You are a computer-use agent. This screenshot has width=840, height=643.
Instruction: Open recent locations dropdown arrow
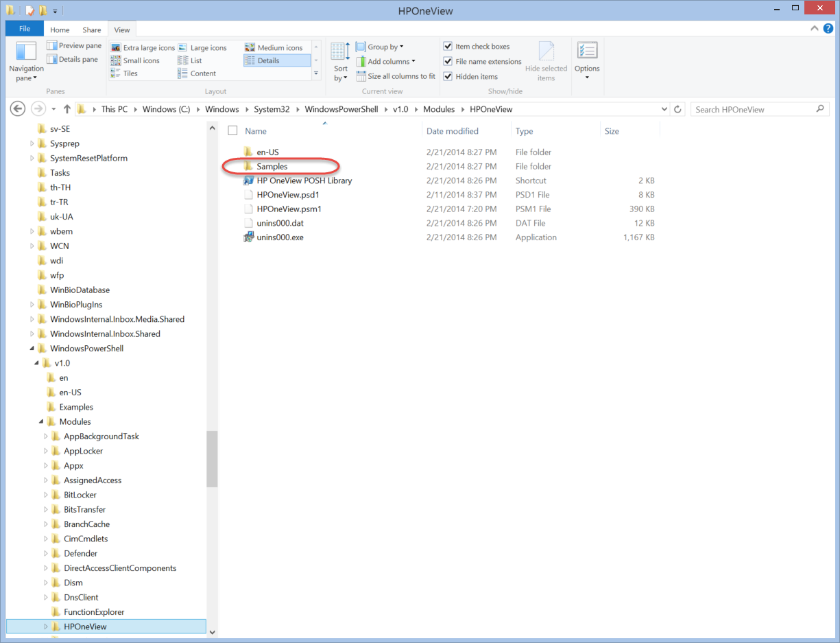tap(53, 109)
